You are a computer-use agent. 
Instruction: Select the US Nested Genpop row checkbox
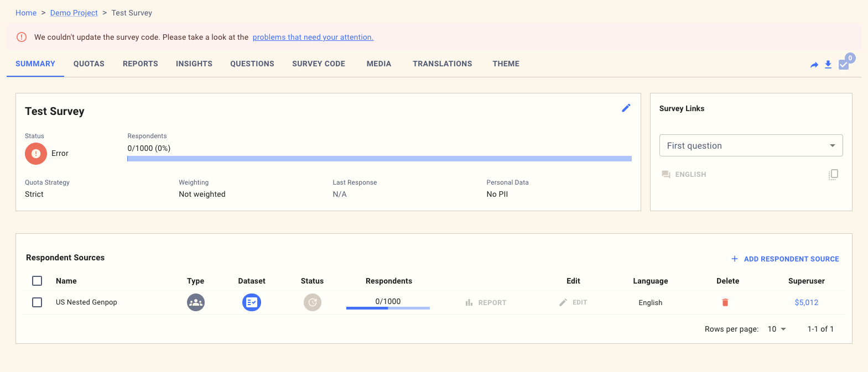tap(37, 302)
